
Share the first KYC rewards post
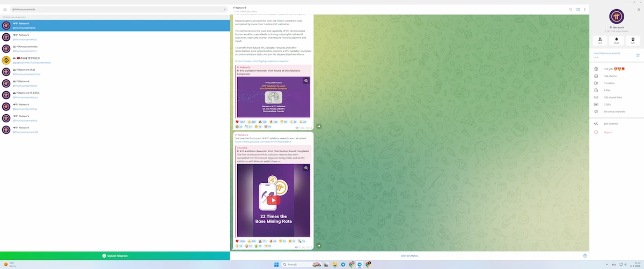(318, 126)
